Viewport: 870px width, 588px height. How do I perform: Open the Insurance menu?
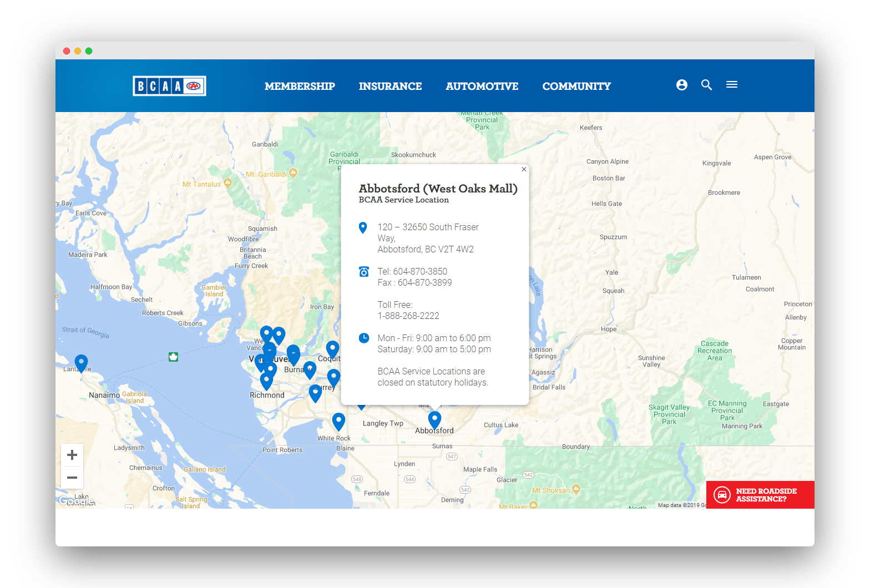point(390,87)
